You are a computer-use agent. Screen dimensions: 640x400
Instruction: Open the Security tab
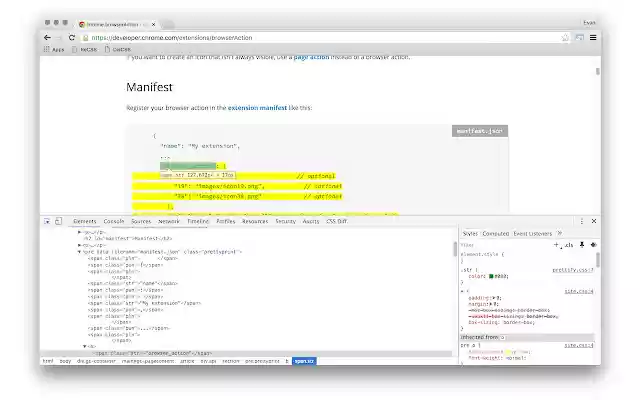click(285, 221)
